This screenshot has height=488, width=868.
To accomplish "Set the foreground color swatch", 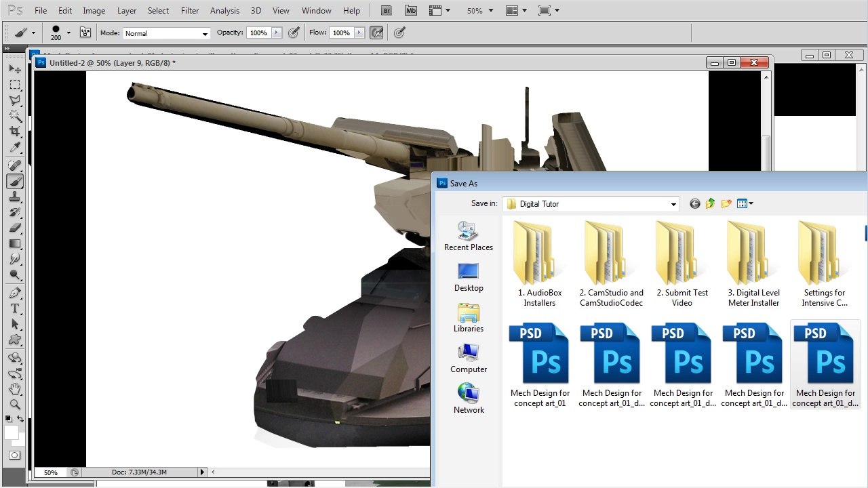I will tap(11, 432).
